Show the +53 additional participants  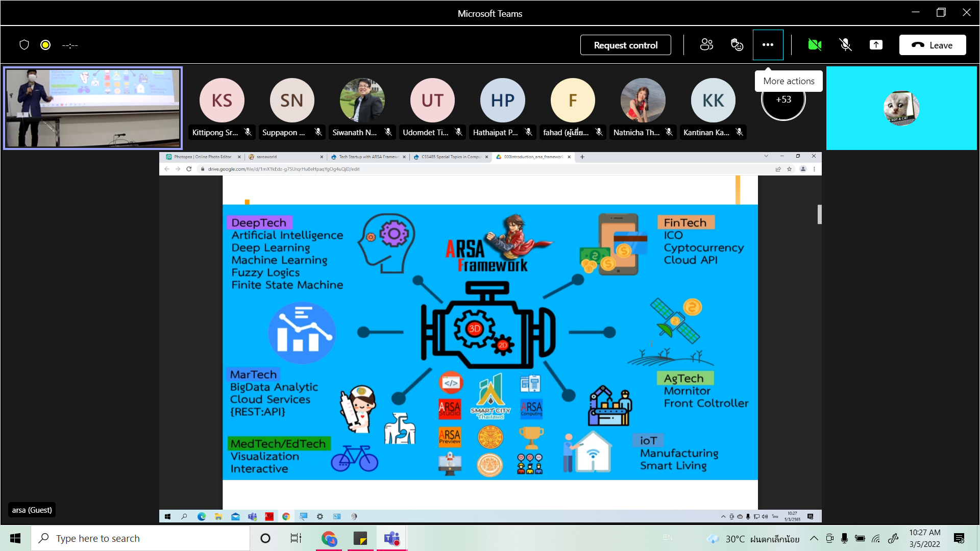[x=783, y=99]
